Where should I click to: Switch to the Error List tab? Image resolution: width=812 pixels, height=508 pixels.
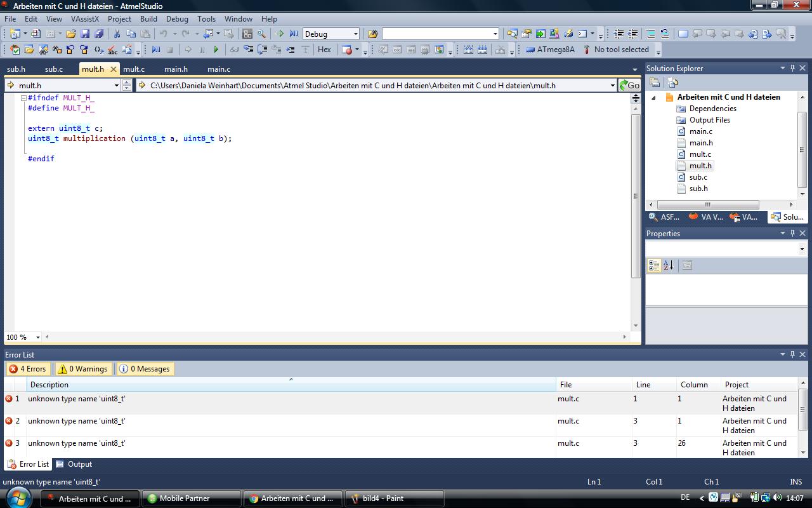click(28, 464)
